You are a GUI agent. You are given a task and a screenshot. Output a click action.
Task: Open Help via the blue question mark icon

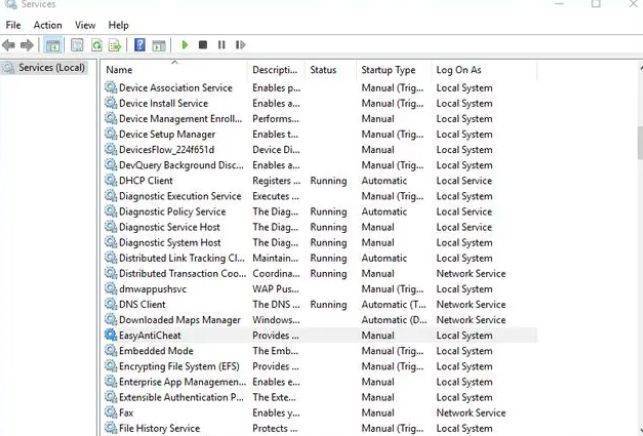click(x=140, y=45)
